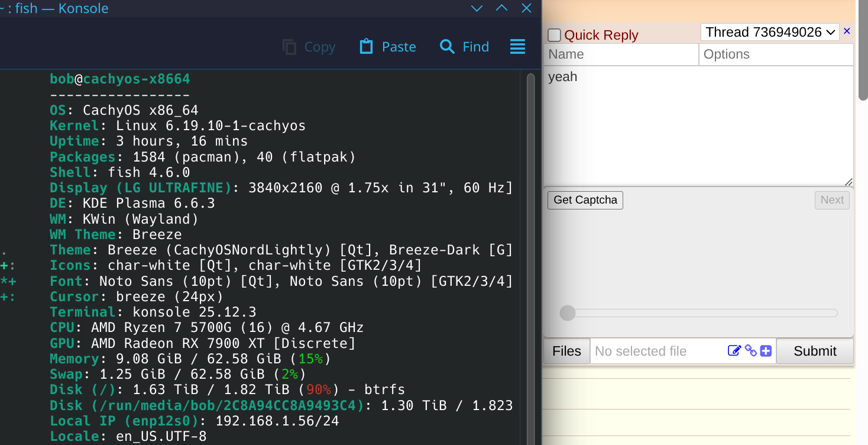The height and width of the screenshot is (445, 868).
Task: Click the "WM Theme: Breeze" line
Action: point(116,234)
